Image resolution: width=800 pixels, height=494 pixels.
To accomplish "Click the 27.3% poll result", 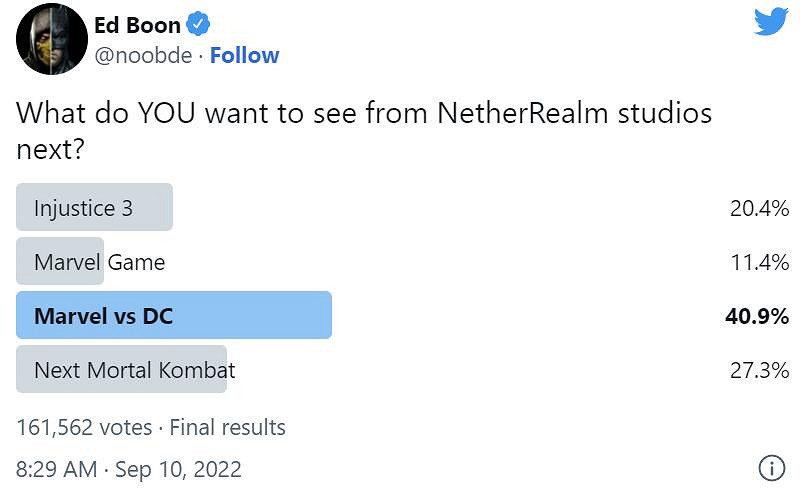I will pos(759,370).
